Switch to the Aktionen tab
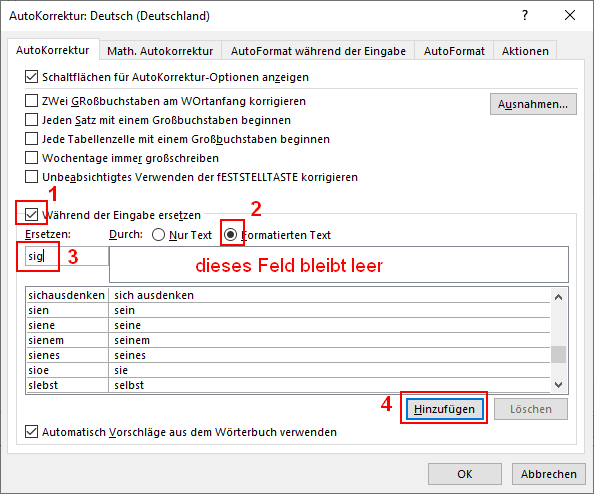Viewport: 594px width, 494px height. [525, 51]
